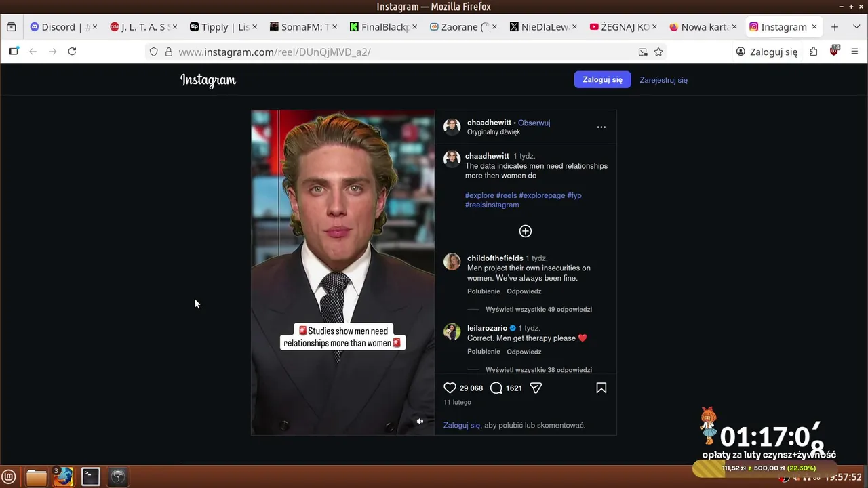Reply to leilarozario's comment via Odpowiedz

click(x=524, y=352)
